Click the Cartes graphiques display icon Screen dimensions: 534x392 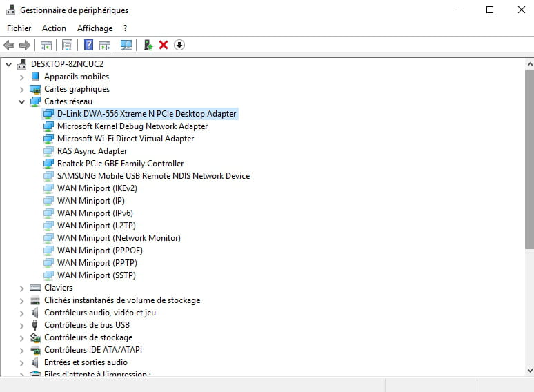point(35,89)
